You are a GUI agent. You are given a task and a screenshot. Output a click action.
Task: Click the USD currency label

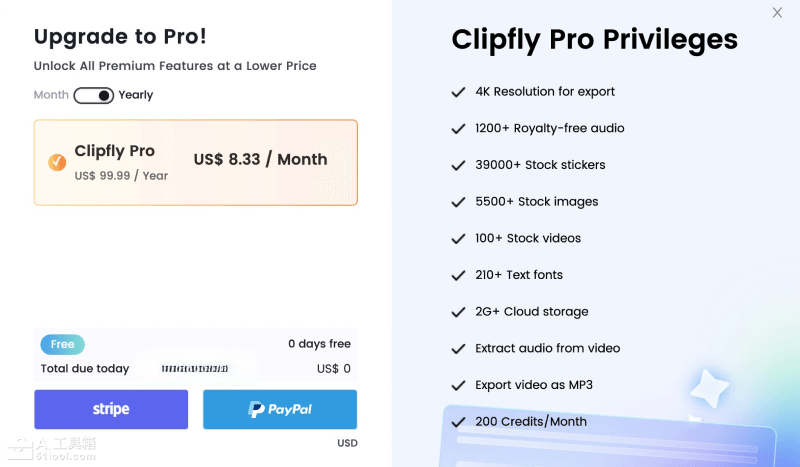click(347, 443)
